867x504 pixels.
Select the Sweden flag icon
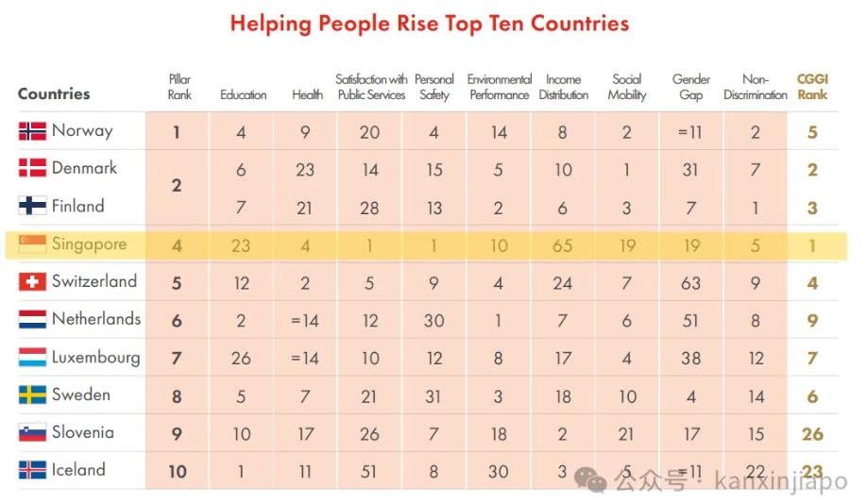click(x=32, y=395)
